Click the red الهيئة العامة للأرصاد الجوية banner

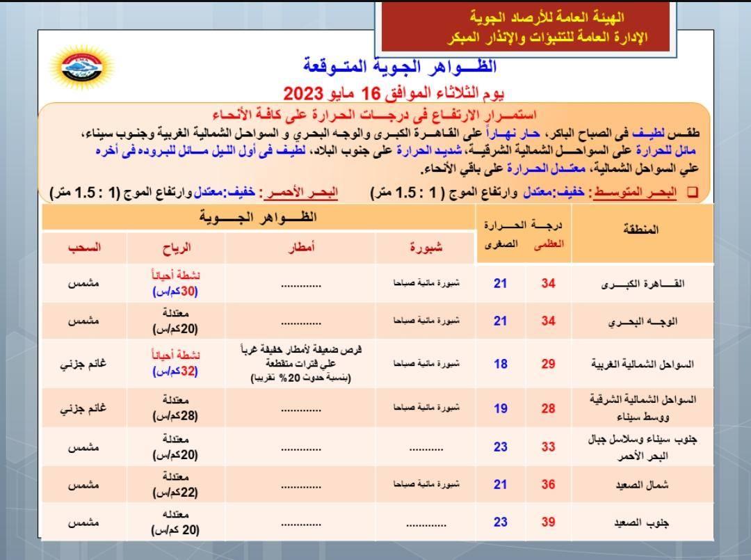(525, 26)
